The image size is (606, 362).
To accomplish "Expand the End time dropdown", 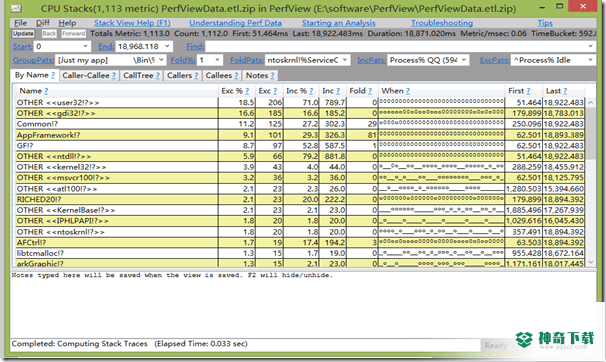I will [167, 46].
